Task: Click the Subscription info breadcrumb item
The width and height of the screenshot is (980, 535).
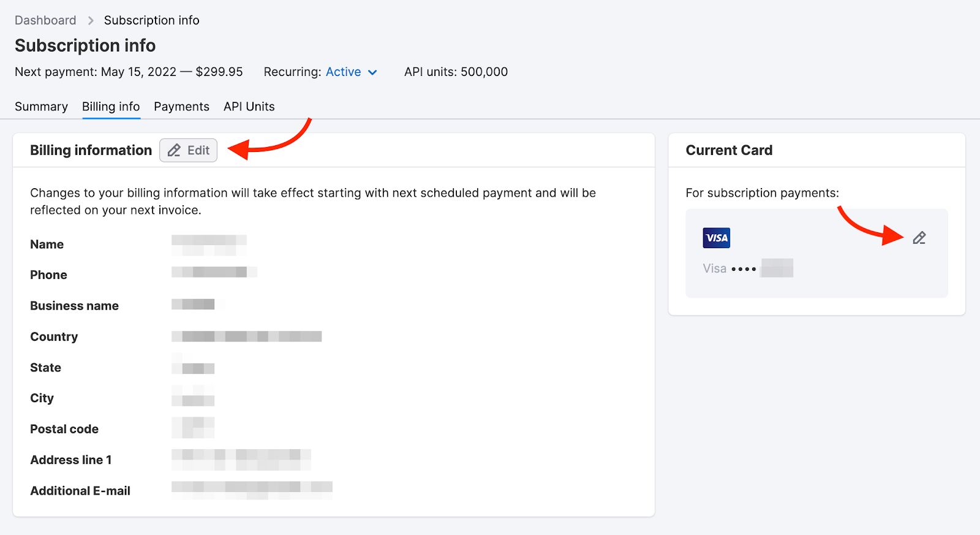Action: pos(151,20)
